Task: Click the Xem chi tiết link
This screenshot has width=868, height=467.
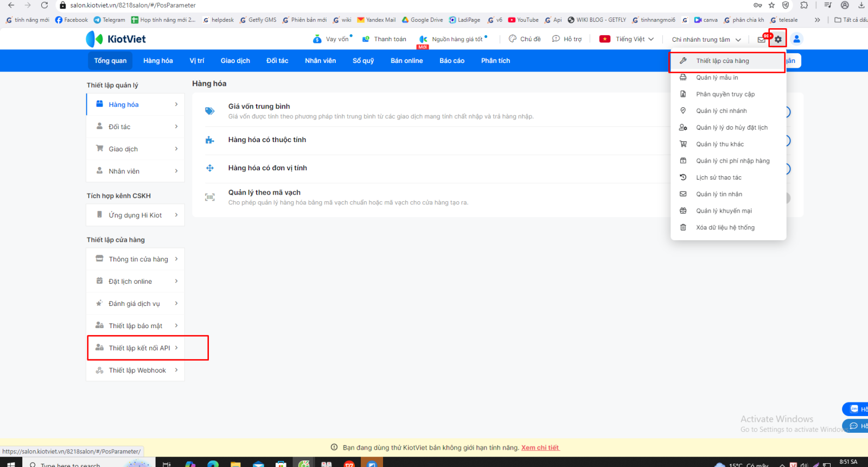Action: 540,448
